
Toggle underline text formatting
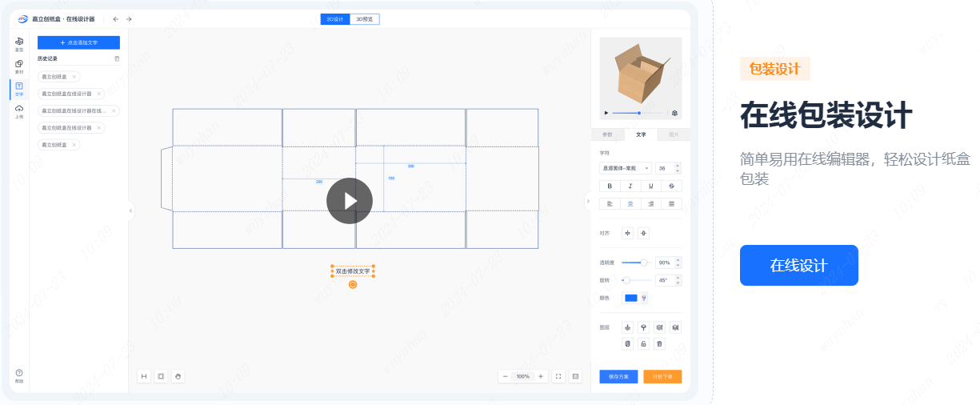[651, 186]
